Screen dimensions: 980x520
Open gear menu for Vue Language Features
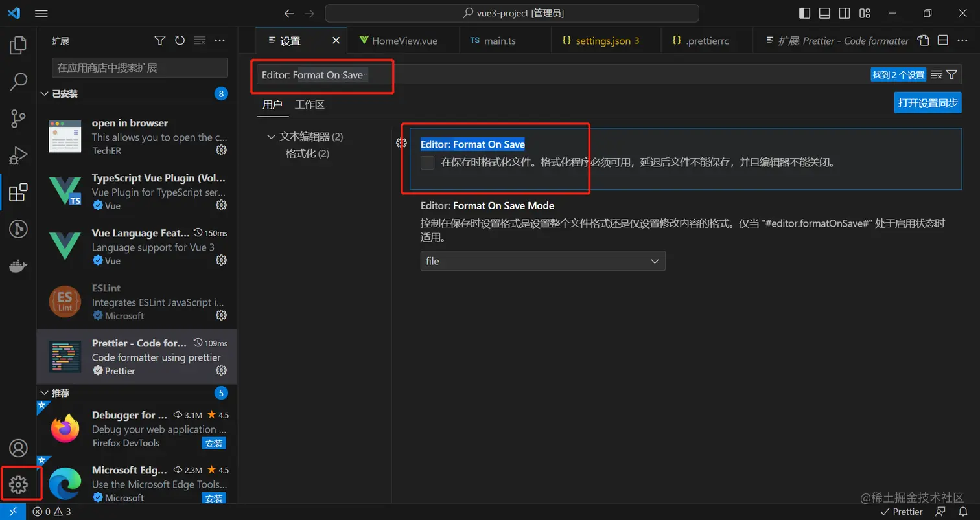[x=221, y=260]
